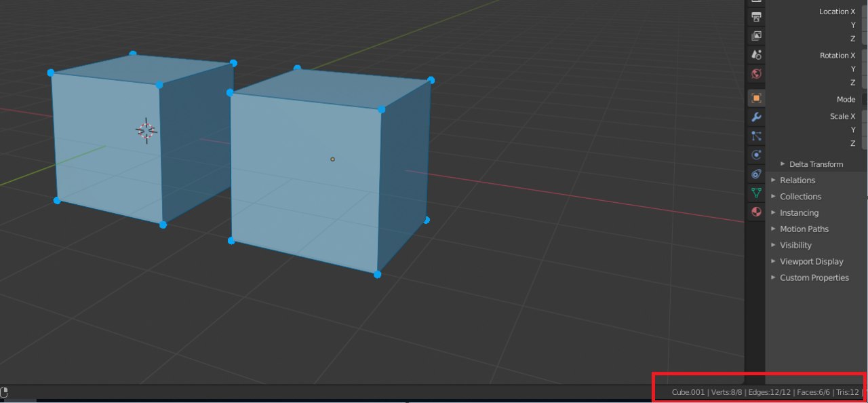Open the World properties globe tab
The width and height of the screenshot is (868, 403).
(x=757, y=73)
